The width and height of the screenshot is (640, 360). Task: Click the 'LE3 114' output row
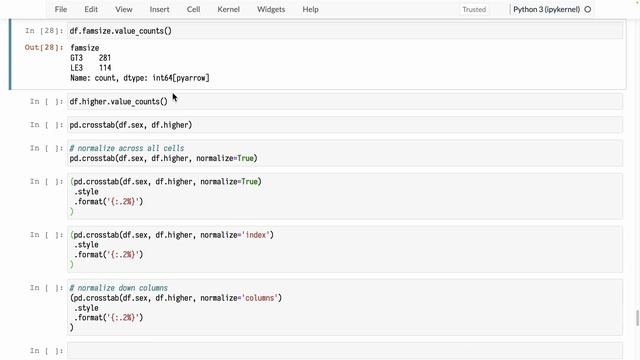point(91,68)
